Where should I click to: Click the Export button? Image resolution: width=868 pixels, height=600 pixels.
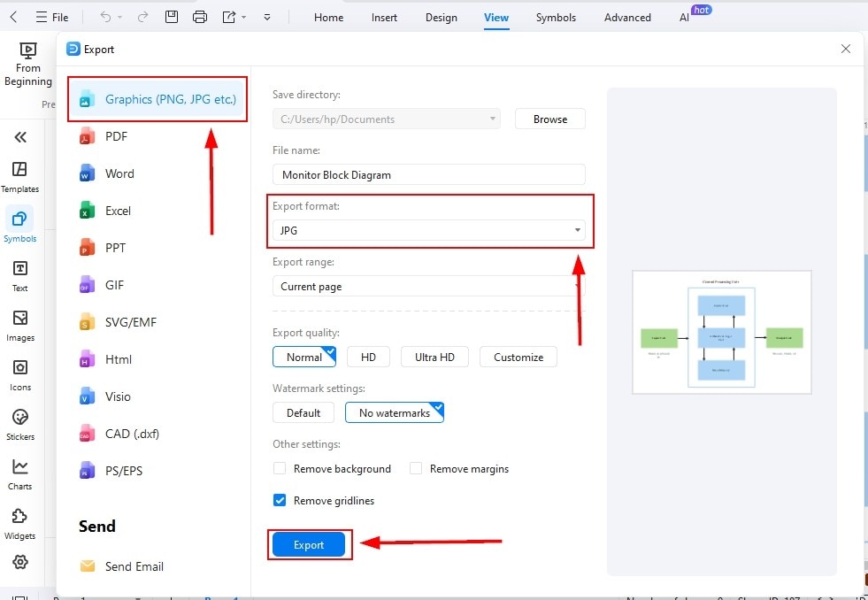[x=310, y=544]
